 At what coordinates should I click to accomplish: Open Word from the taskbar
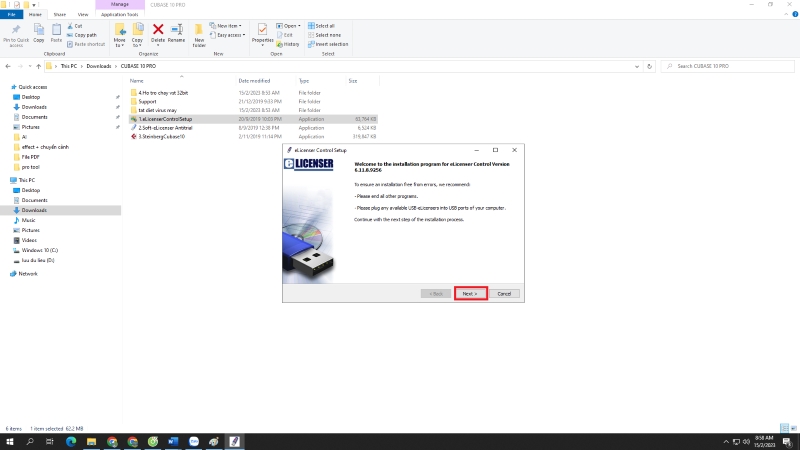coord(173,442)
